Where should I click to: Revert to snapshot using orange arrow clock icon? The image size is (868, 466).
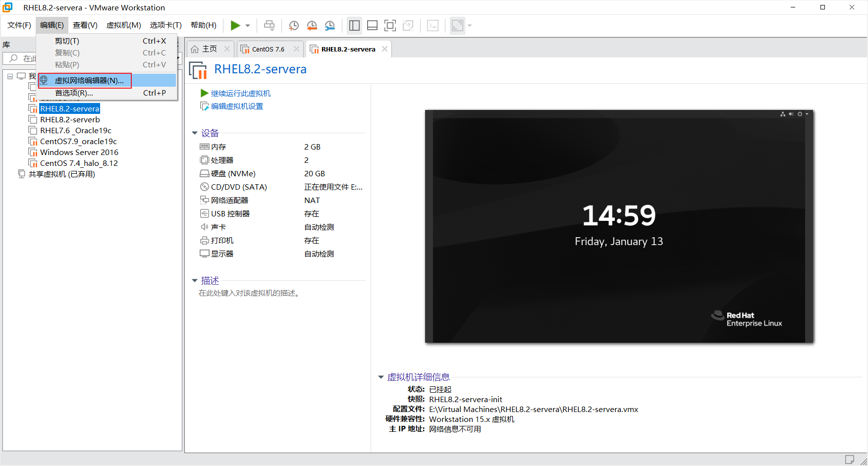312,25
